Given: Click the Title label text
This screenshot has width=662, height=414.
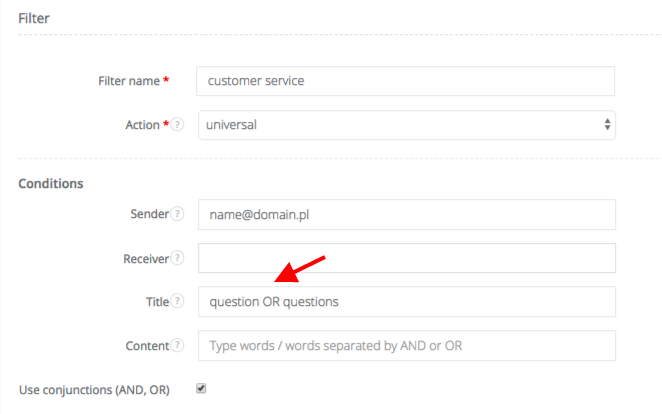Looking at the screenshot, I should click(157, 301).
